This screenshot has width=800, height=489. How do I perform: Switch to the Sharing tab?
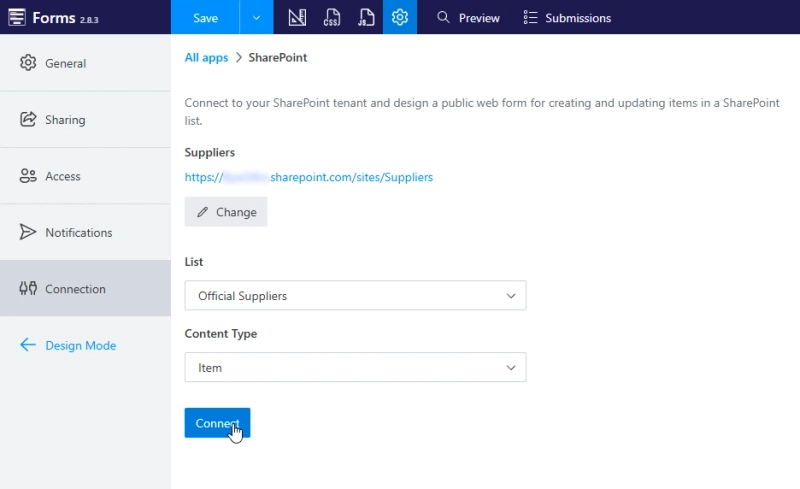click(85, 119)
